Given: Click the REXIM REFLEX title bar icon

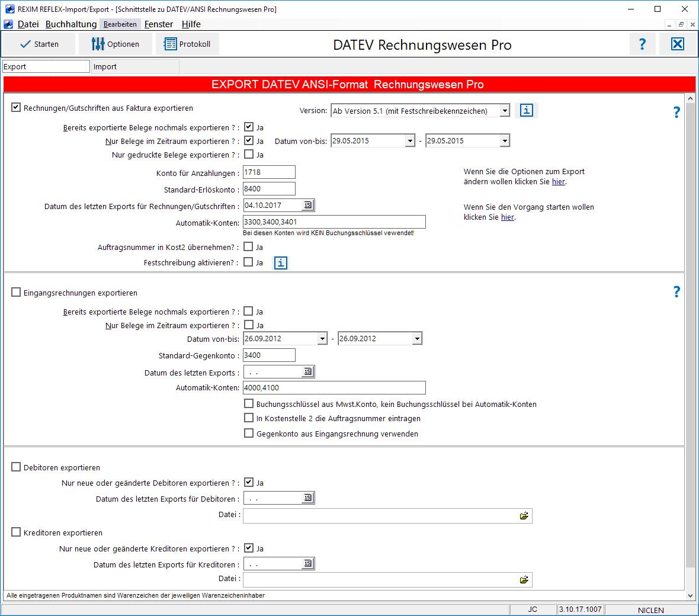Looking at the screenshot, I should 10,9.
